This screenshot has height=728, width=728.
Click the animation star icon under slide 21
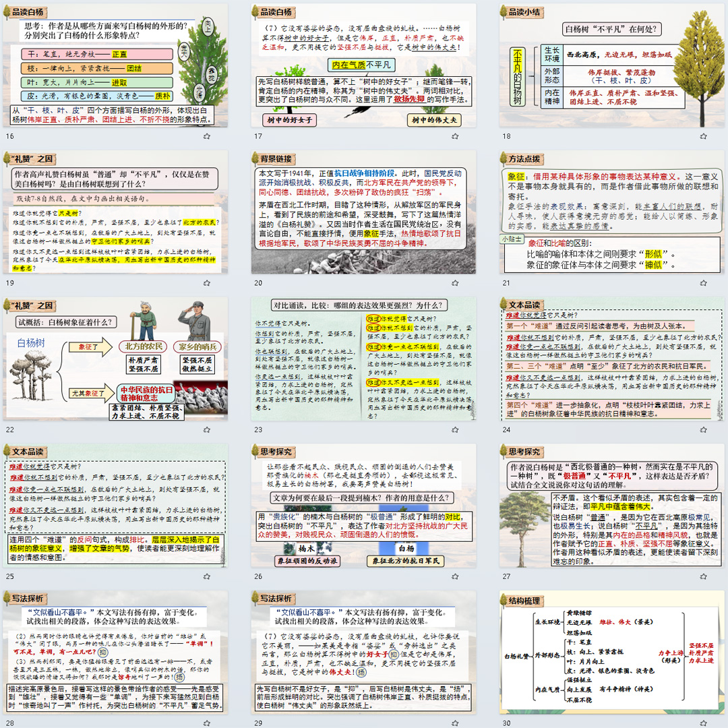click(x=703, y=282)
